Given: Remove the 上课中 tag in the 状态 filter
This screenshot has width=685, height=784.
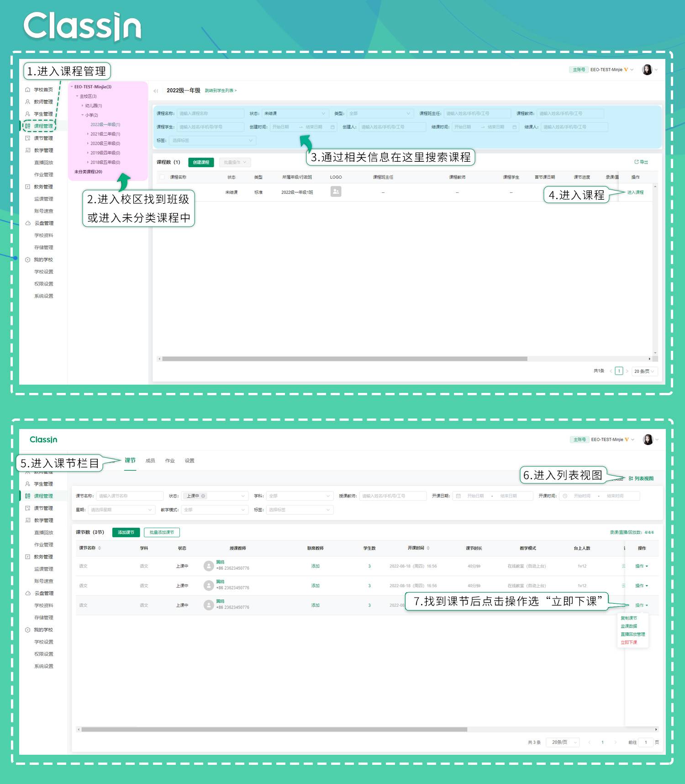Looking at the screenshot, I should (x=203, y=496).
